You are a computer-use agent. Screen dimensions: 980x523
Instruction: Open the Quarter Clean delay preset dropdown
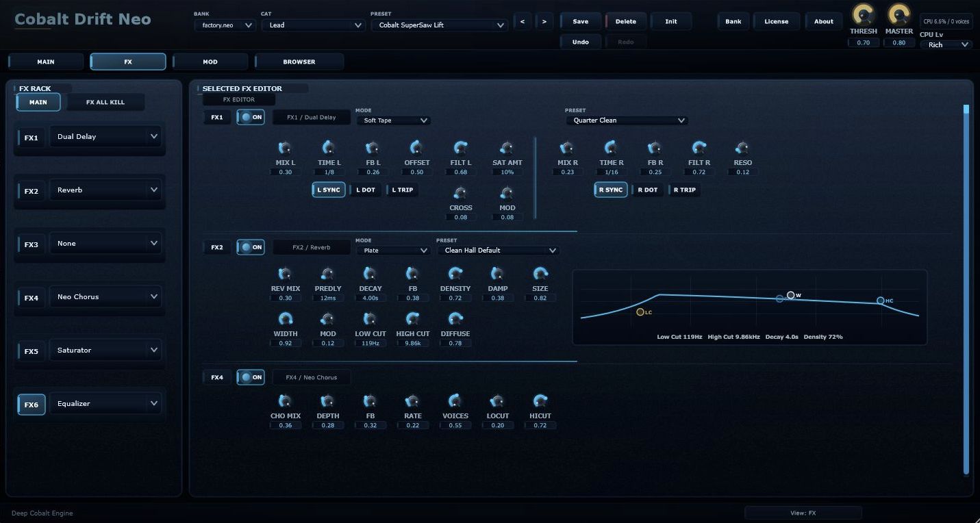pos(627,120)
